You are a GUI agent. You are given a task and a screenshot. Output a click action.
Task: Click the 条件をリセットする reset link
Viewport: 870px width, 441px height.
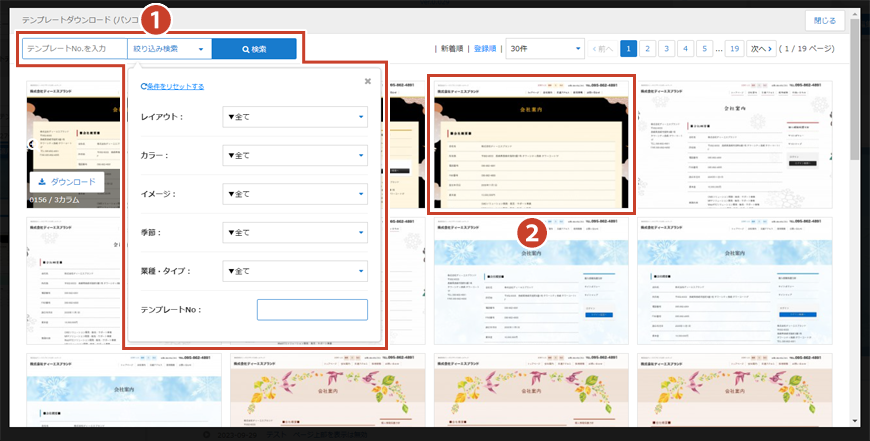pyautogui.click(x=173, y=87)
